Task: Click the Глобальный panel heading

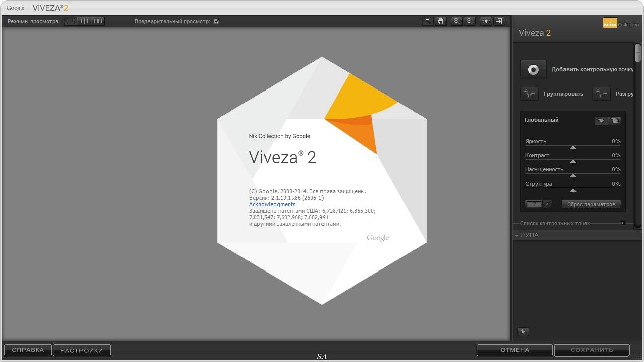Action: (x=541, y=120)
